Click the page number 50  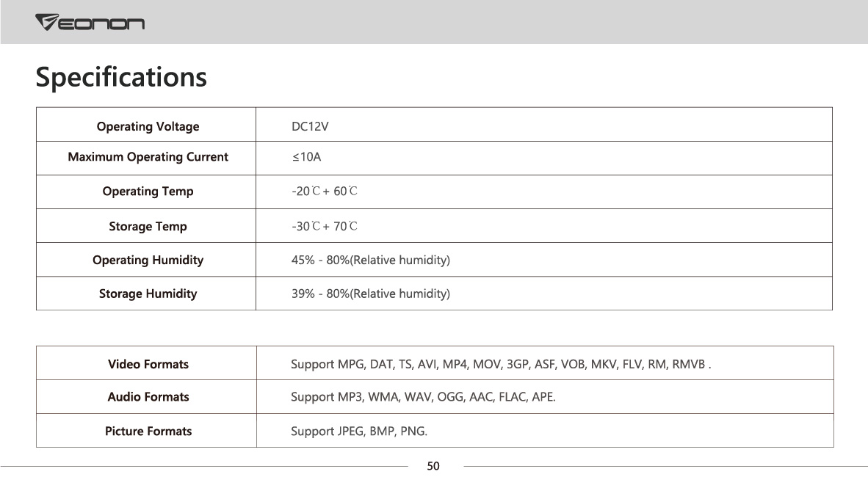click(433, 466)
